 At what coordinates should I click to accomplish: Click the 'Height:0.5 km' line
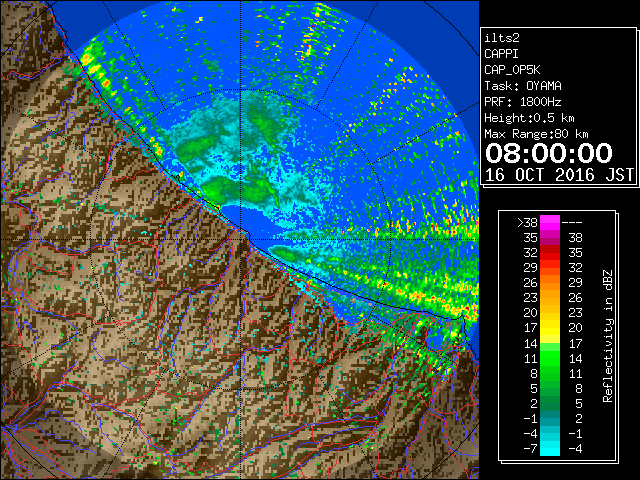pos(529,118)
